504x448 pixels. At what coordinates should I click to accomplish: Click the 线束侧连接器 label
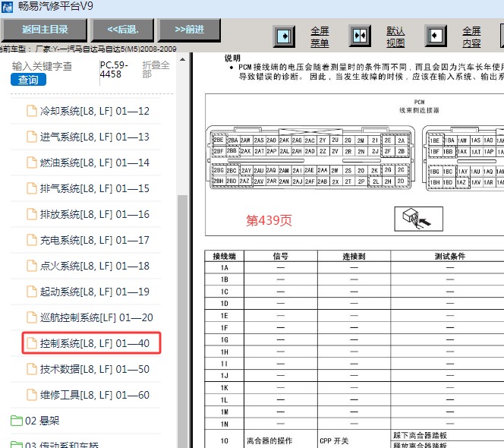click(419, 110)
